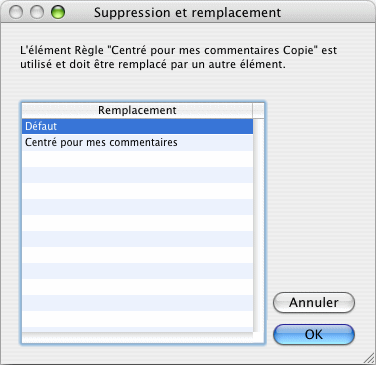The height and width of the screenshot is (365, 376).
Task: Cancel the dialog with Annuler
Action: coord(314,302)
